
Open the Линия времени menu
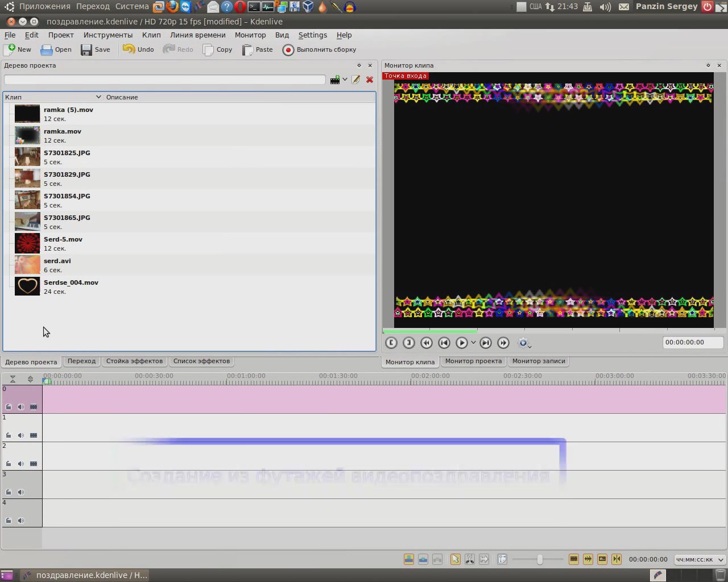coord(198,35)
